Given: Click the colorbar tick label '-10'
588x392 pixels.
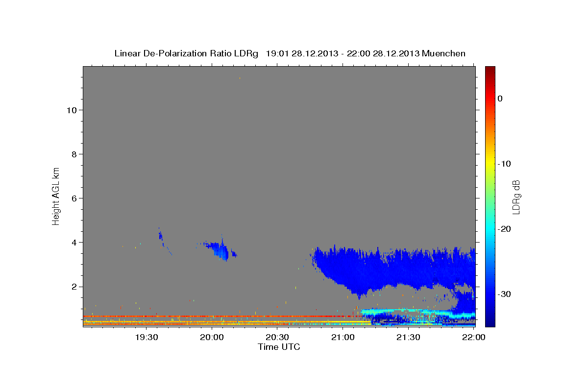Looking at the screenshot, I should point(505,164).
